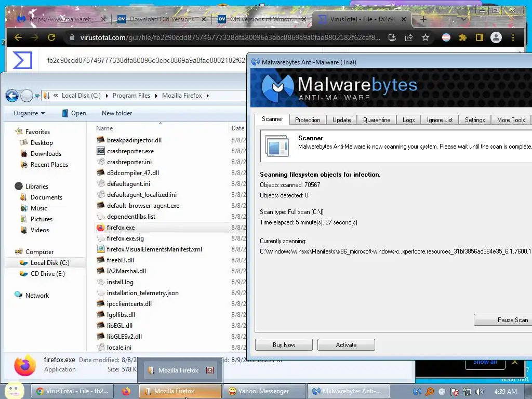532x399 pixels.
Task: Click network tray icon
Action: point(467,392)
